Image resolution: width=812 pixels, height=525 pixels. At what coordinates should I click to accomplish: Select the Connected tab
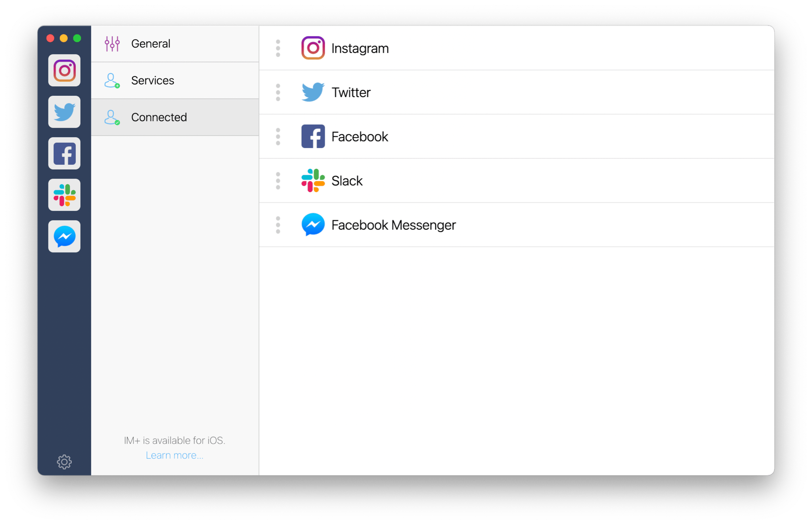click(175, 117)
